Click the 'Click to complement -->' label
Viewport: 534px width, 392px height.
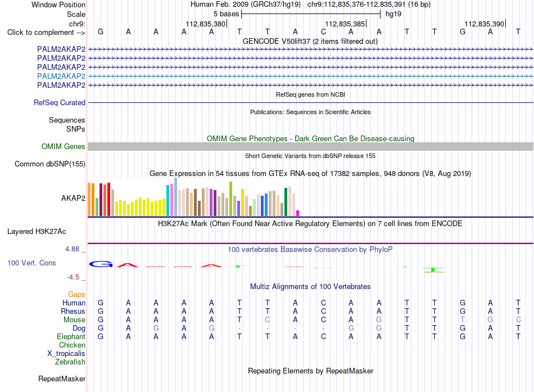pos(46,33)
